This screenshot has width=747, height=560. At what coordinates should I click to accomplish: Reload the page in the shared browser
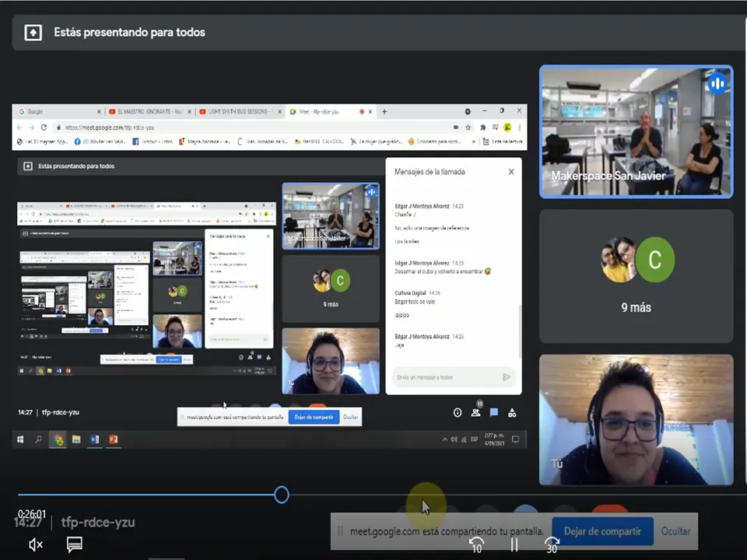click(44, 127)
